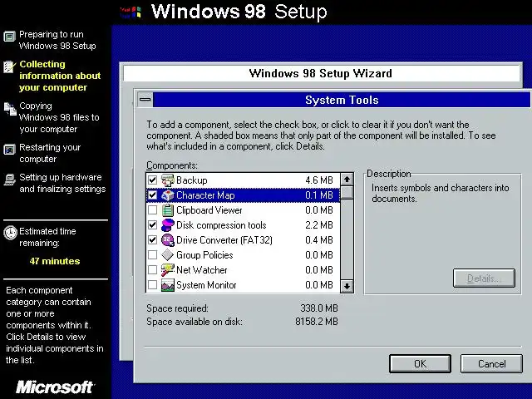Click the Character Map icon
Viewport: 532px width, 399px height.
(168, 195)
